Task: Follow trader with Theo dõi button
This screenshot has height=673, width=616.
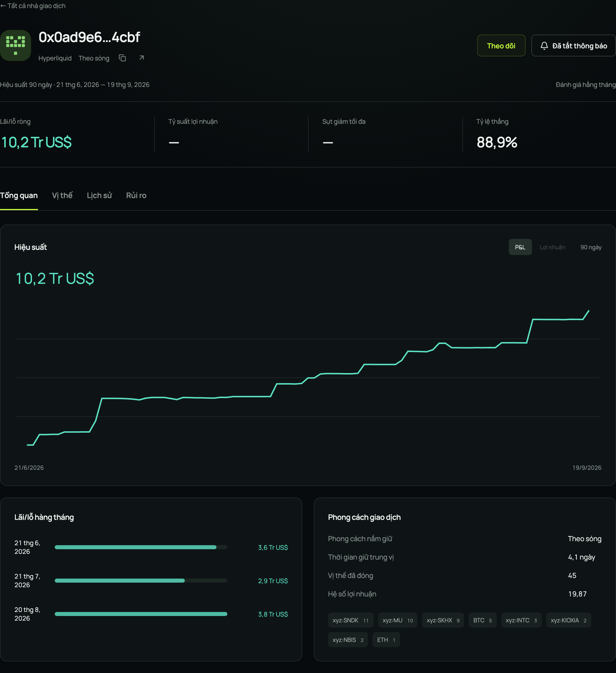Action: tap(501, 46)
